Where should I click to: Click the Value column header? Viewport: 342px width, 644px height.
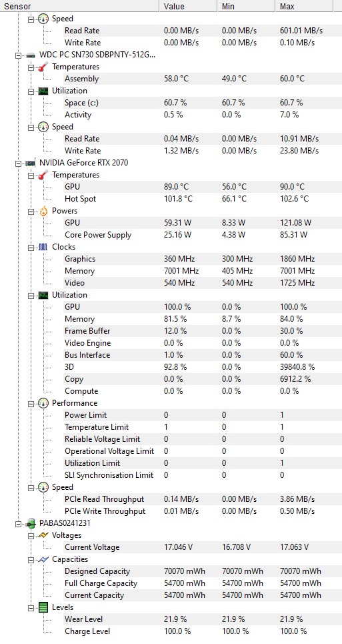tap(188, 6)
